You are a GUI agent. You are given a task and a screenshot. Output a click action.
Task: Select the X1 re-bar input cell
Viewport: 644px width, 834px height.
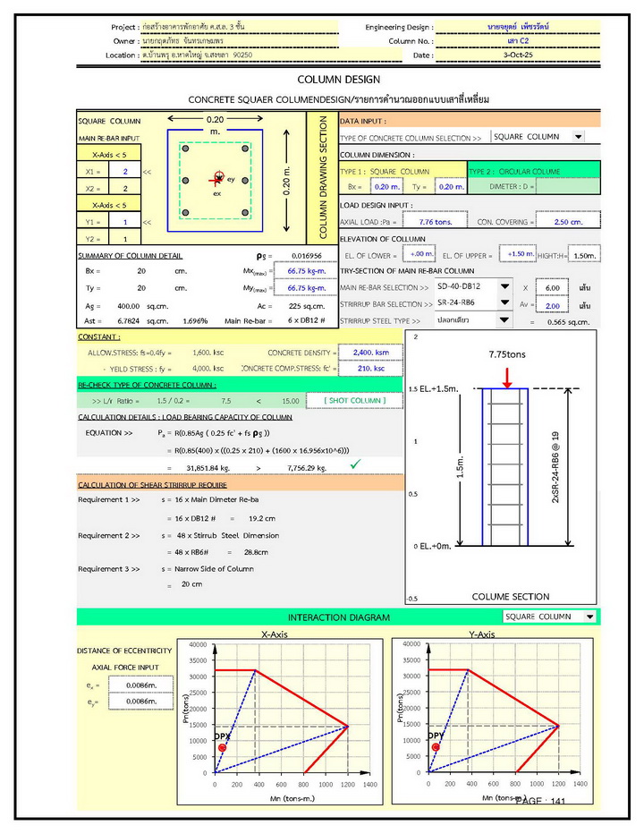tap(125, 171)
